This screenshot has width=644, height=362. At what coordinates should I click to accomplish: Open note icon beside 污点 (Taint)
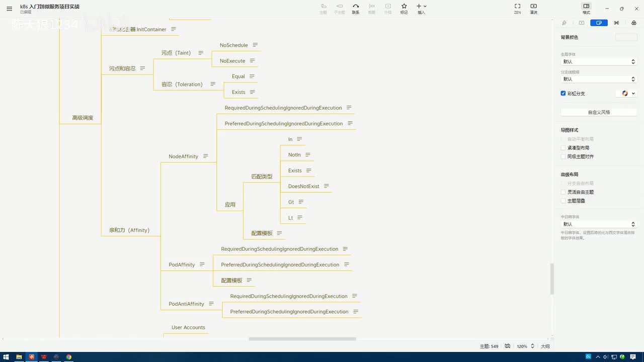[201, 53]
